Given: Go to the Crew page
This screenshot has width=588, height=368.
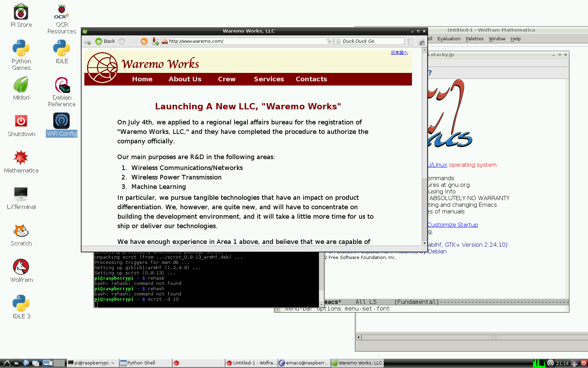Looking at the screenshot, I should click(227, 79).
